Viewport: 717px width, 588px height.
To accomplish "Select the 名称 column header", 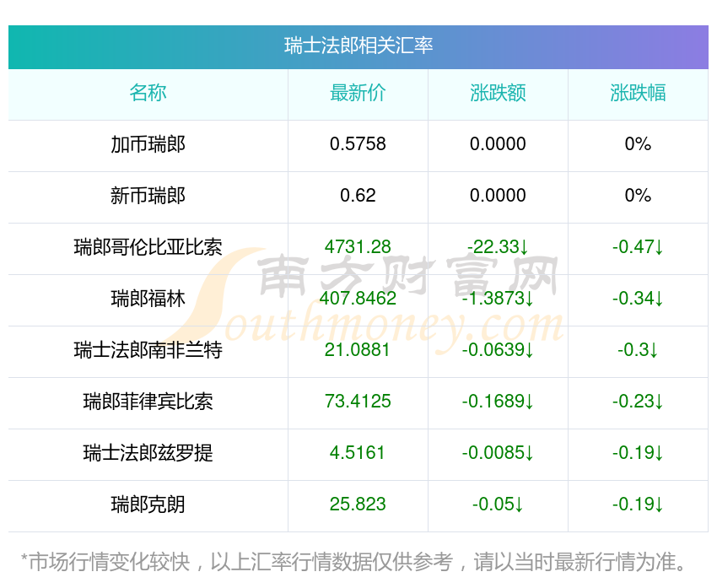I will tap(148, 93).
